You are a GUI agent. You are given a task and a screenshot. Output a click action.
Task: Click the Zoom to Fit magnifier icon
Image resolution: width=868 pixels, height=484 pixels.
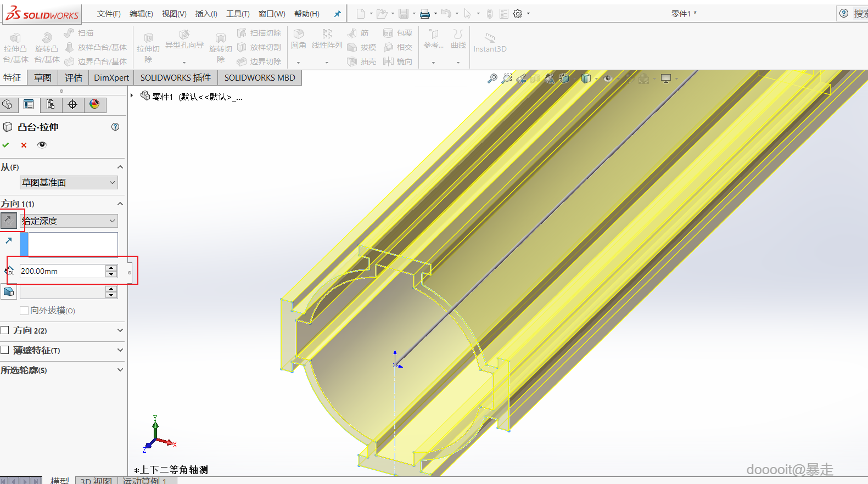[492, 78]
